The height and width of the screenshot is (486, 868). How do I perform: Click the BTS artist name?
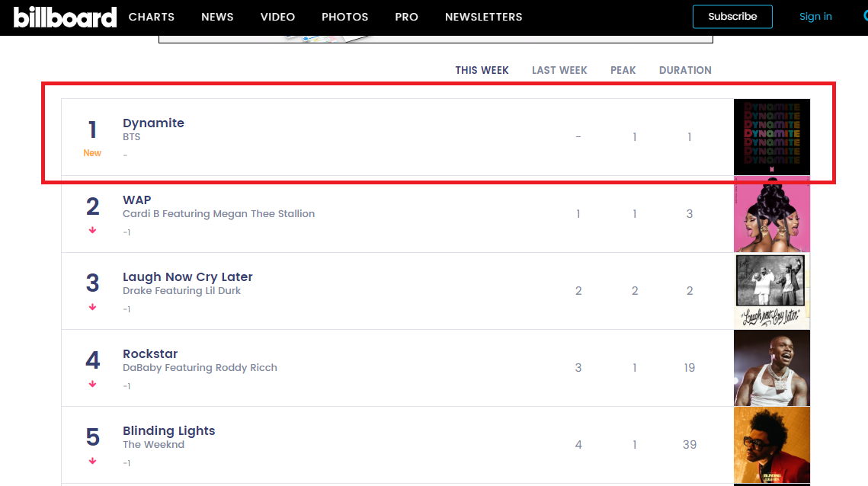(131, 136)
